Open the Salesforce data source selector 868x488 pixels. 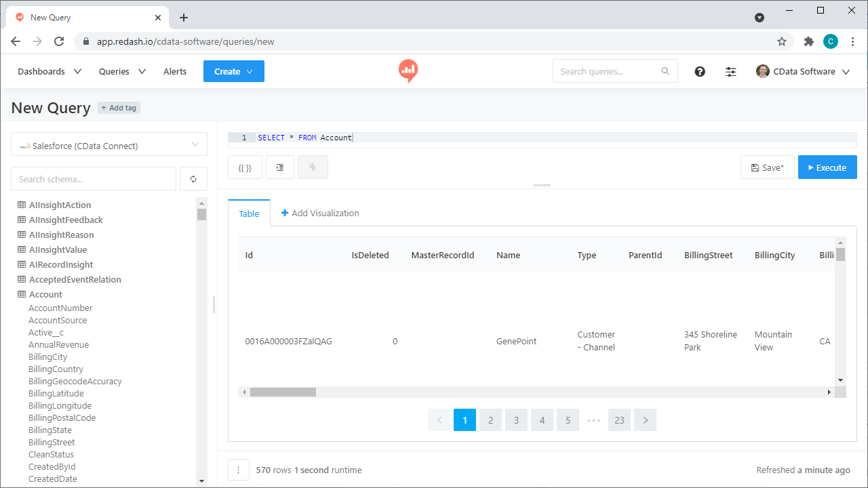[x=109, y=144]
